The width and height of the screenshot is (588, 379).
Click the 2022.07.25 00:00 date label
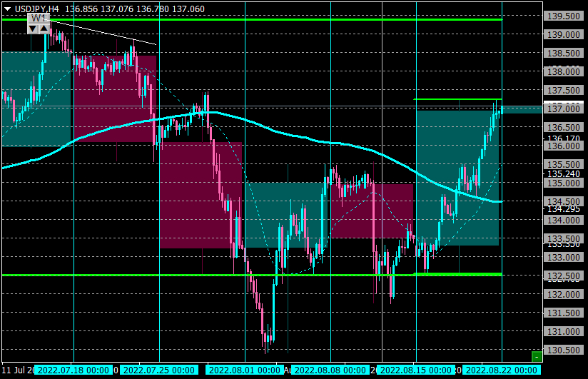point(159,370)
